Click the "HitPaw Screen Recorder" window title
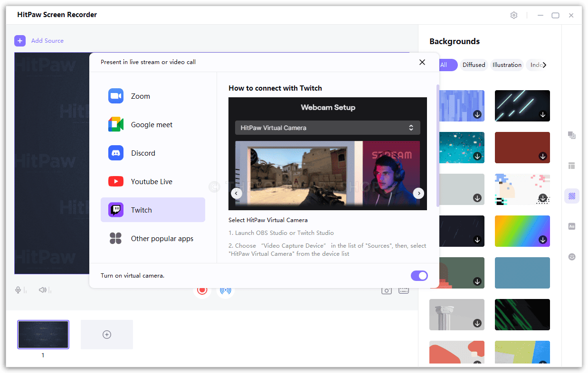 pos(57,15)
